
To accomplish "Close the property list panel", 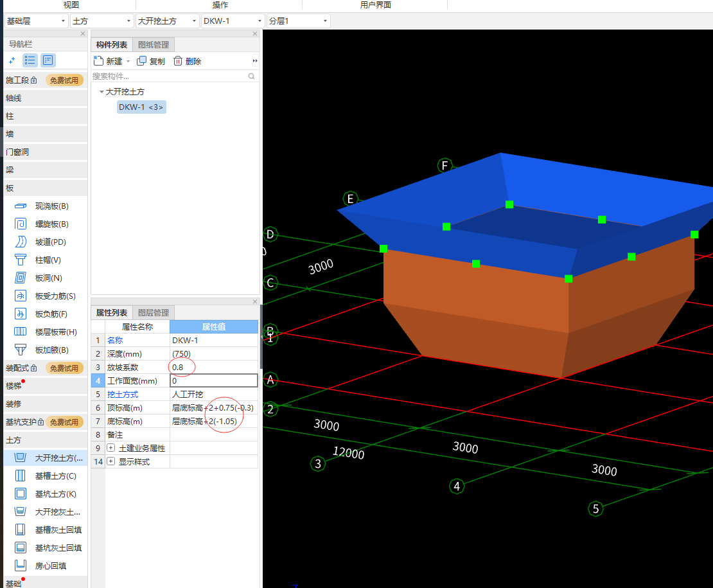I will [255, 301].
